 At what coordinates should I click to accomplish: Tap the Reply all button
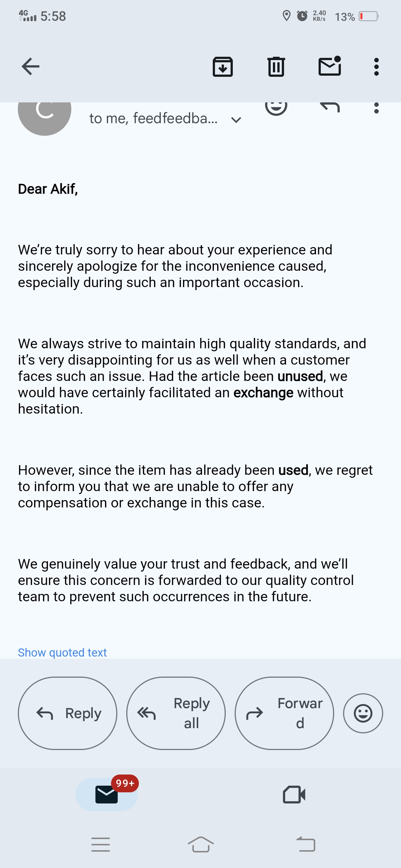click(176, 713)
